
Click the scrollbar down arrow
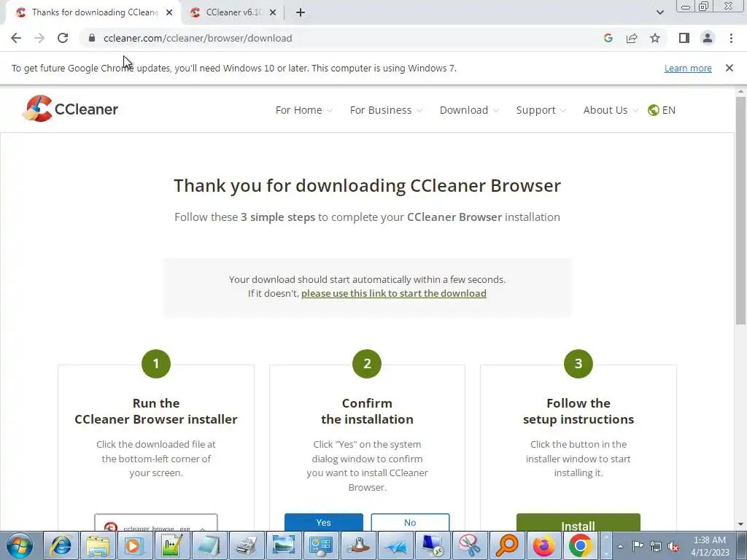[740, 525]
